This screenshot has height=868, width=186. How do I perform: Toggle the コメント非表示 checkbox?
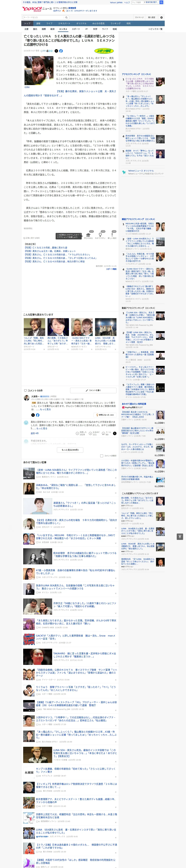tap(102, 456)
